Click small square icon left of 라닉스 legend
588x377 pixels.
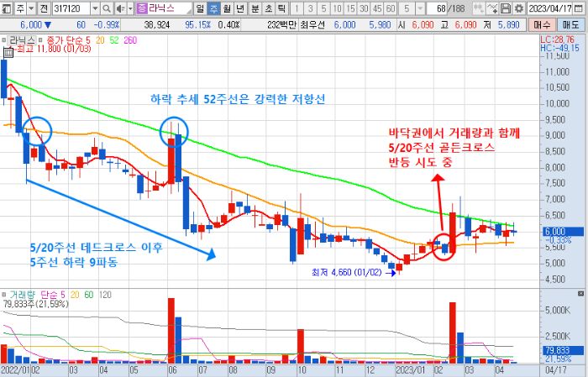(x=3, y=39)
